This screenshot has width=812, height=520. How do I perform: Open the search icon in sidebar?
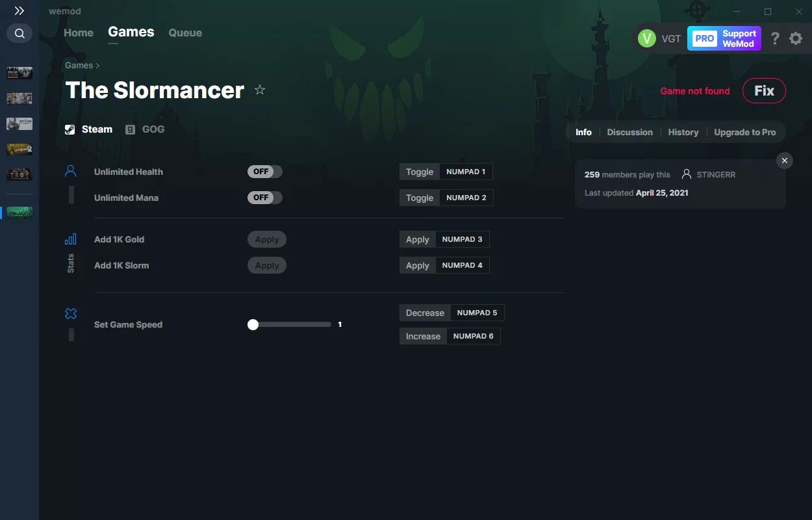[19, 33]
